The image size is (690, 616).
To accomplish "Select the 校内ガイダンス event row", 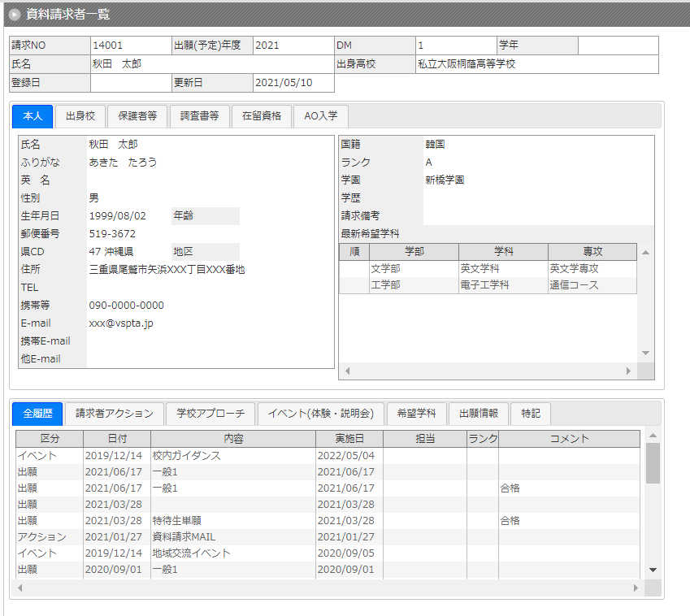I will pyautogui.click(x=328, y=456).
